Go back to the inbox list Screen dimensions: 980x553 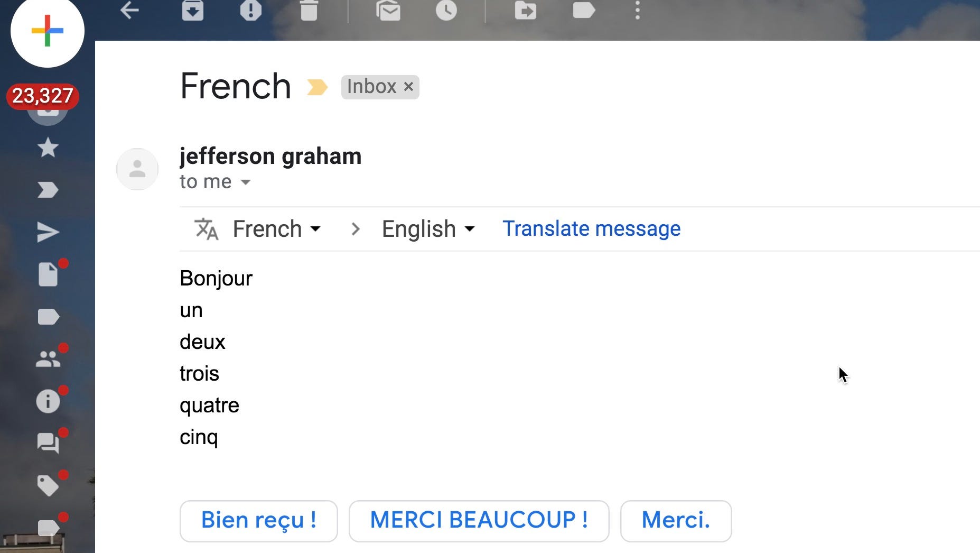click(129, 10)
